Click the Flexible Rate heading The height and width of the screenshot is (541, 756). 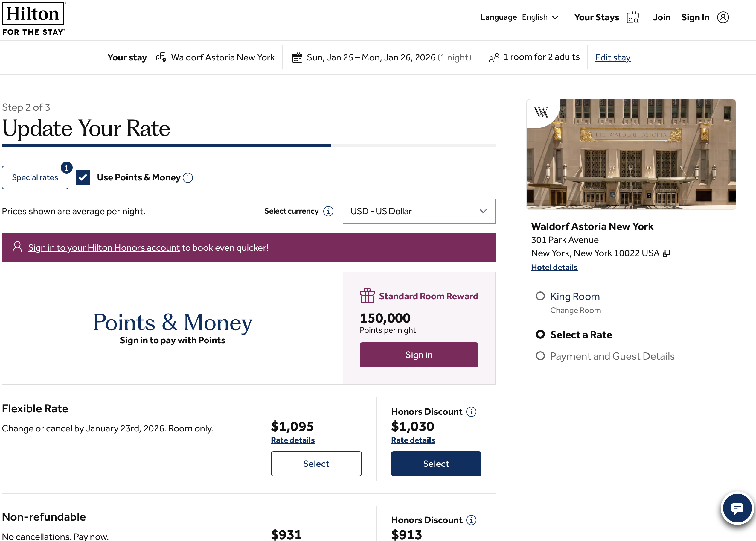[35, 408]
